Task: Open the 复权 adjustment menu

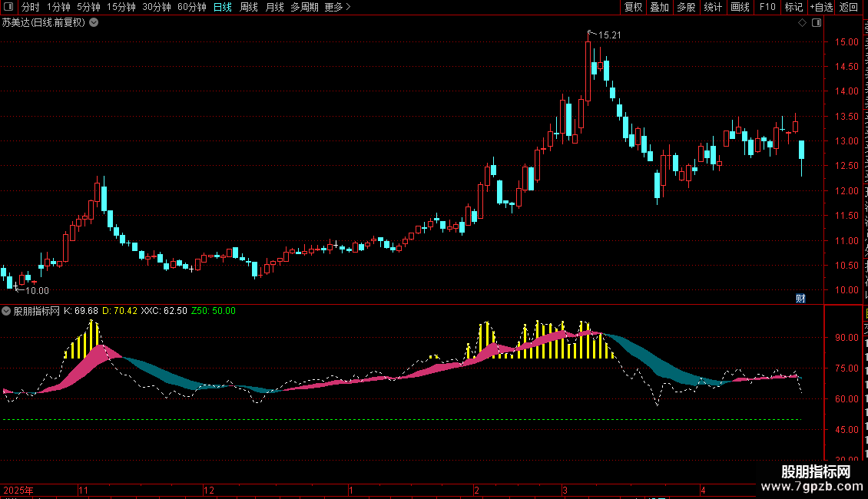Action: point(633,7)
